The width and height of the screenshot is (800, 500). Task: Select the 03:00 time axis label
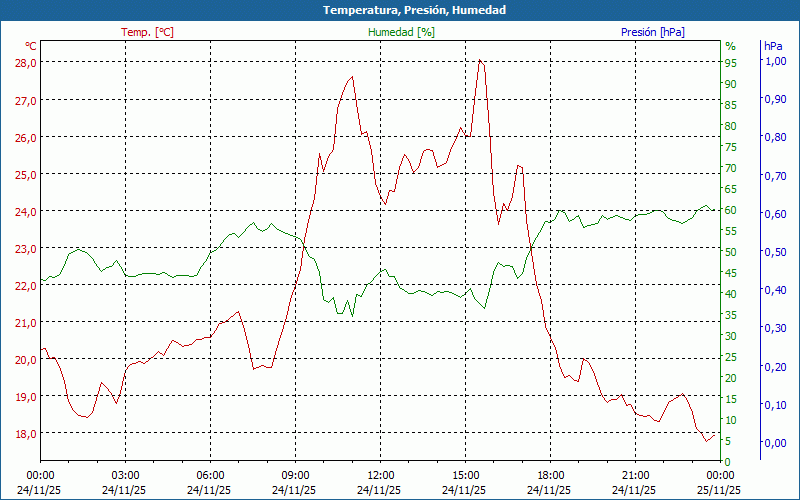pyautogui.click(x=125, y=475)
